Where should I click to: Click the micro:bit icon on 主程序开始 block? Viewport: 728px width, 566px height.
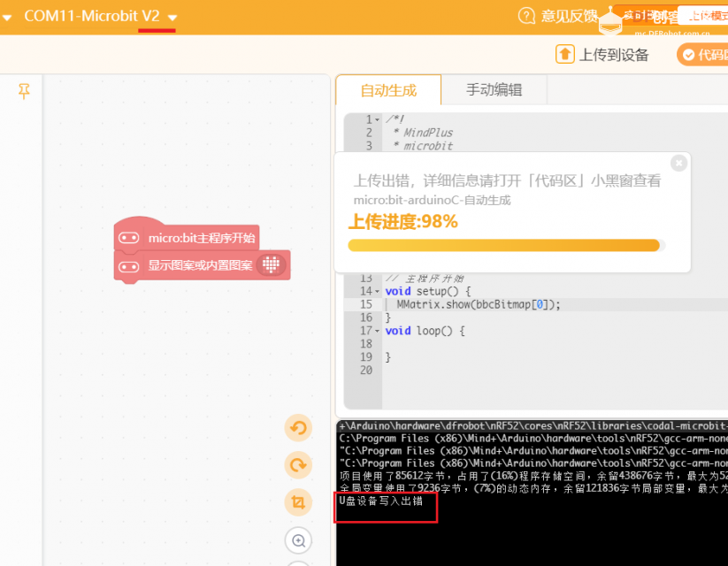click(128, 238)
